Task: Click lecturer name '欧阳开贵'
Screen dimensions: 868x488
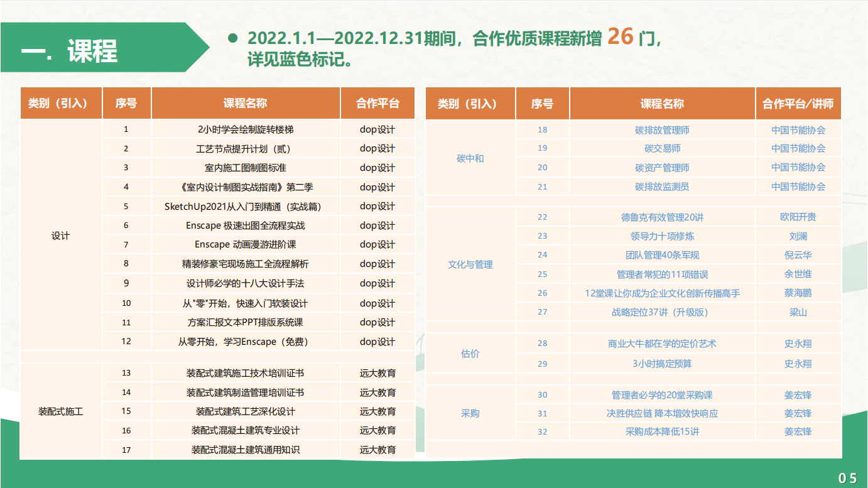Action: (x=798, y=217)
